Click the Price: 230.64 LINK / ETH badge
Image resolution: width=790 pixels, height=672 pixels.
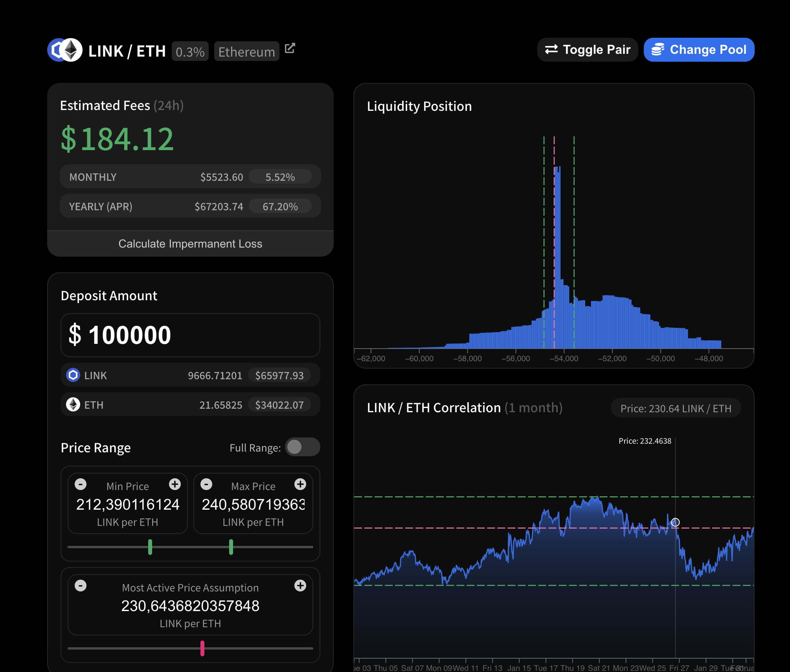676,408
